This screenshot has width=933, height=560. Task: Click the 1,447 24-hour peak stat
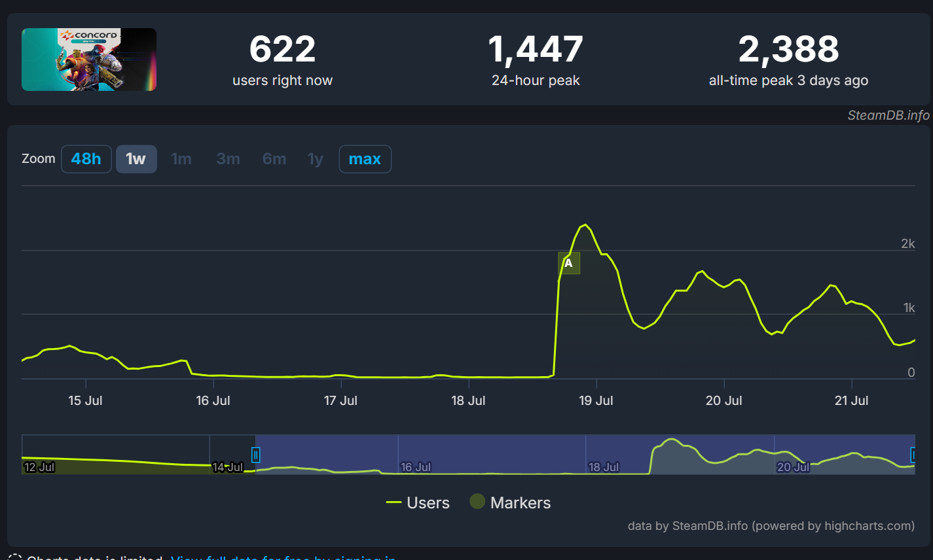pos(536,61)
